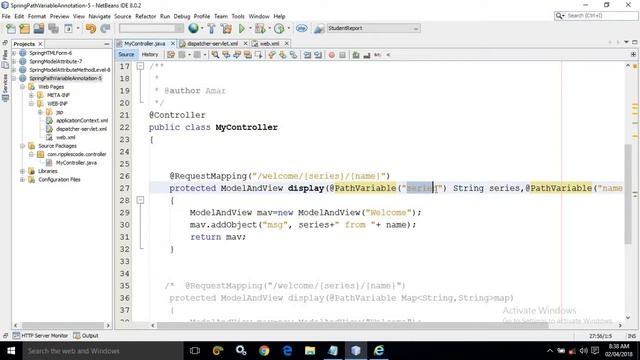Screen dimensions: 640x360
Task: Open the StudentReport configuration dropdown
Action: pyautogui.click(x=373, y=28)
